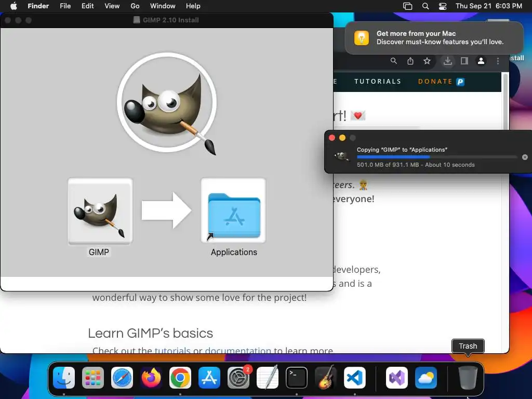Click Chrome's share page icon
The width and height of the screenshot is (532, 399).
click(x=410, y=61)
